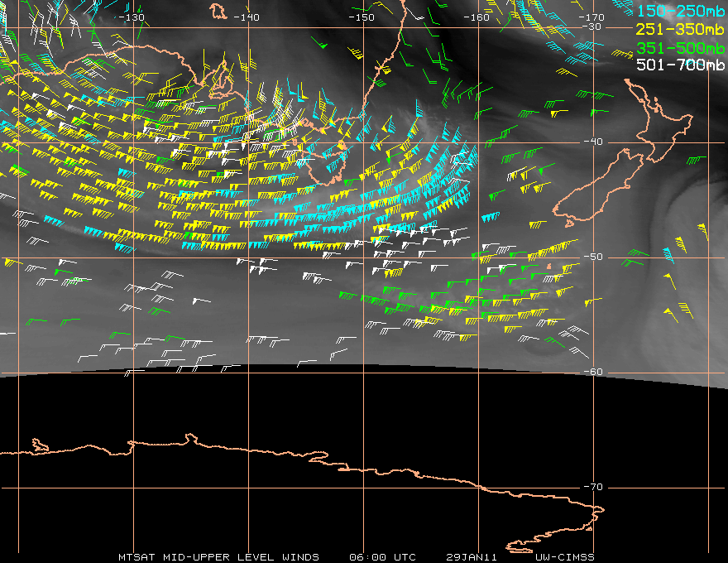Click the 29JAN11 date stamp

coord(472,557)
